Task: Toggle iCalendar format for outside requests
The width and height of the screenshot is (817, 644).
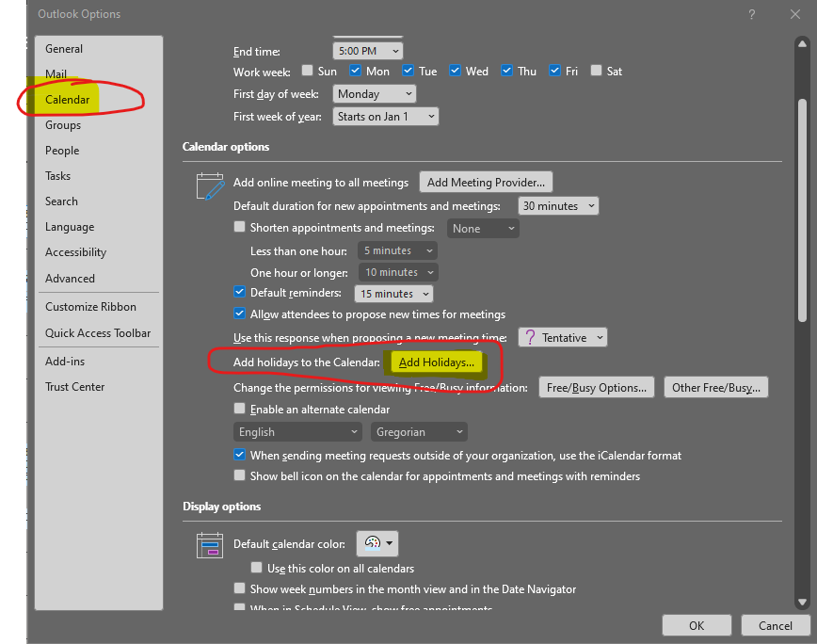Action: pyautogui.click(x=240, y=455)
